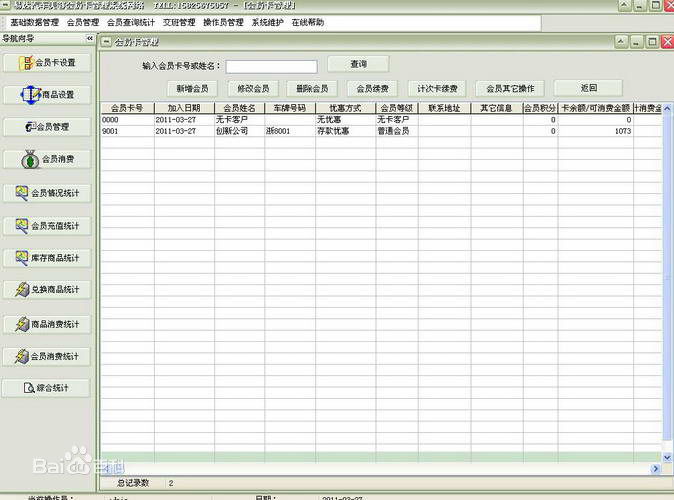Image resolution: width=674 pixels, height=500 pixels.
Task: Click the 其它信息 column header
Action: [x=497, y=108]
